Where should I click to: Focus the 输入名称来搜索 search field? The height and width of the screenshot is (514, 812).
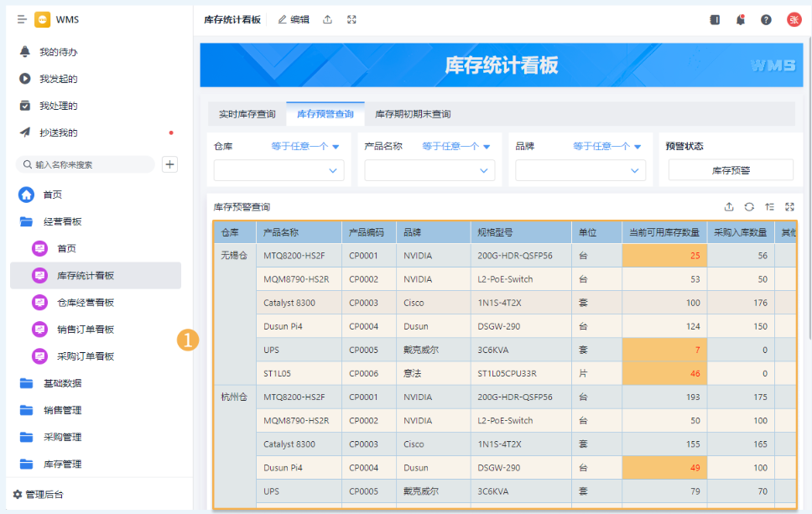(x=86, y=164)
